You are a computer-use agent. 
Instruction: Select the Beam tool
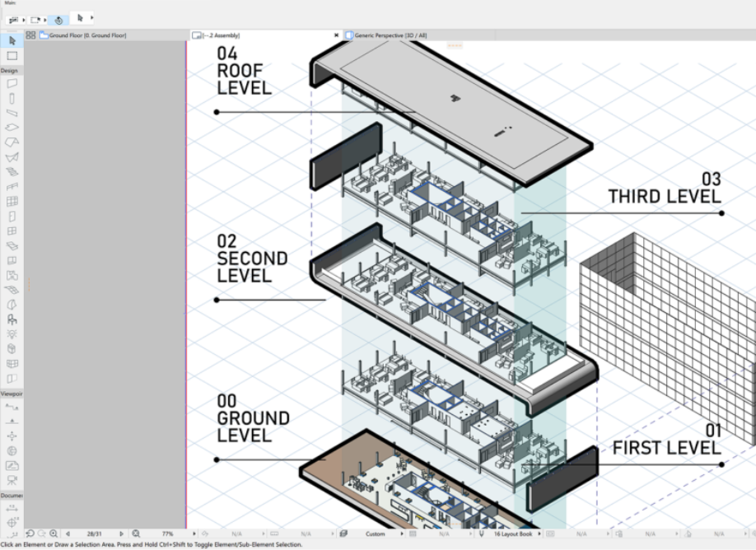click(12, 113)
